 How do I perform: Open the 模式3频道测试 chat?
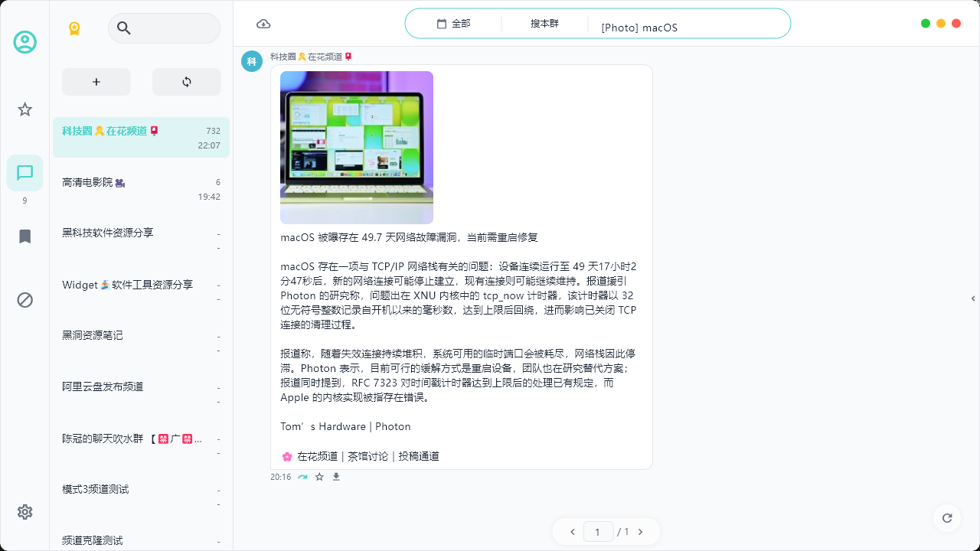pos(141,496)
